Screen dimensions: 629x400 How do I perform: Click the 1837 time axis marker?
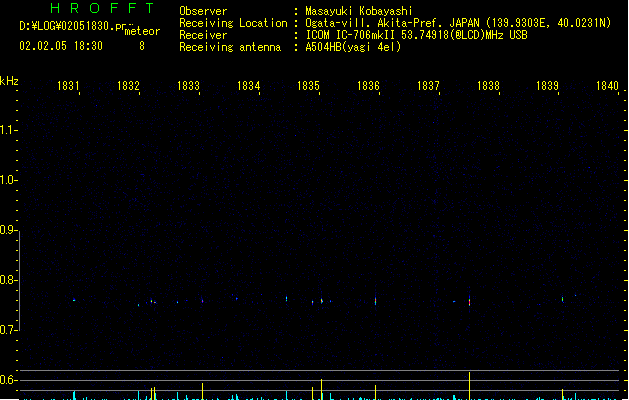428,85
